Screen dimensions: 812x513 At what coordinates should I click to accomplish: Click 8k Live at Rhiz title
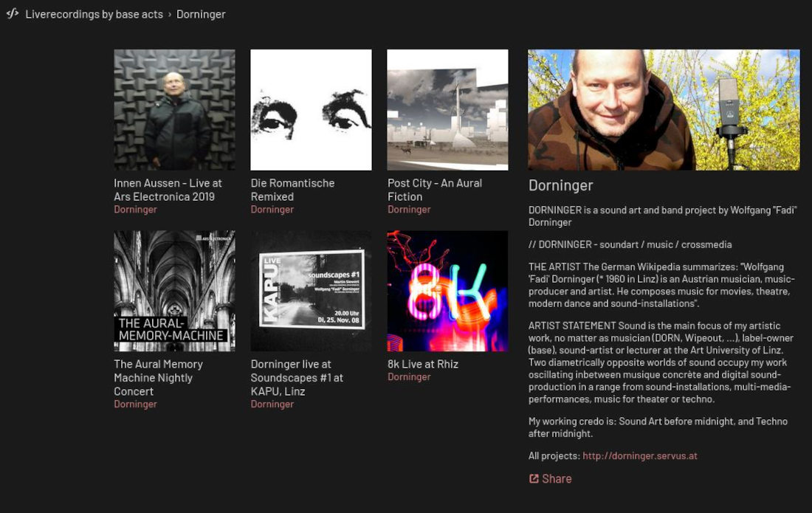tap(423, 365)
